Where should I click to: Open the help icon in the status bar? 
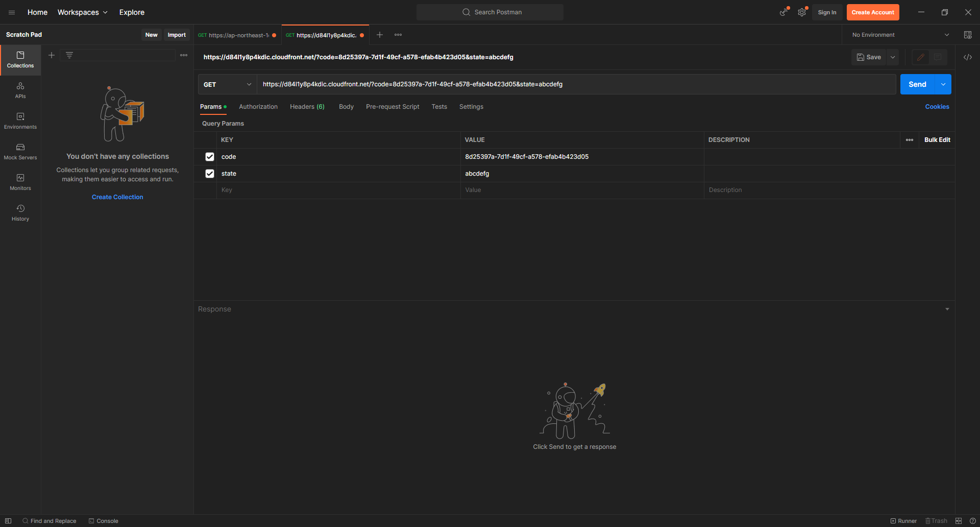[973, 521]
